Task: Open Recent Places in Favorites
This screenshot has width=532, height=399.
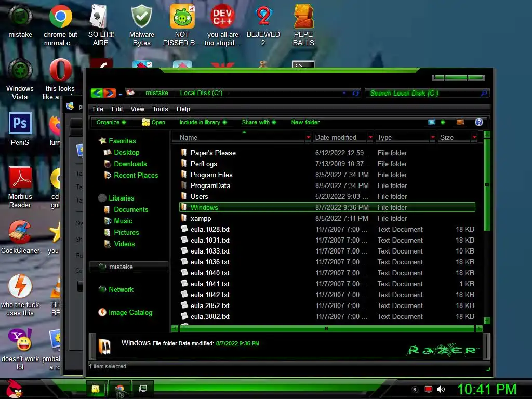Action: pyautogui.click(x=131, y=176)
